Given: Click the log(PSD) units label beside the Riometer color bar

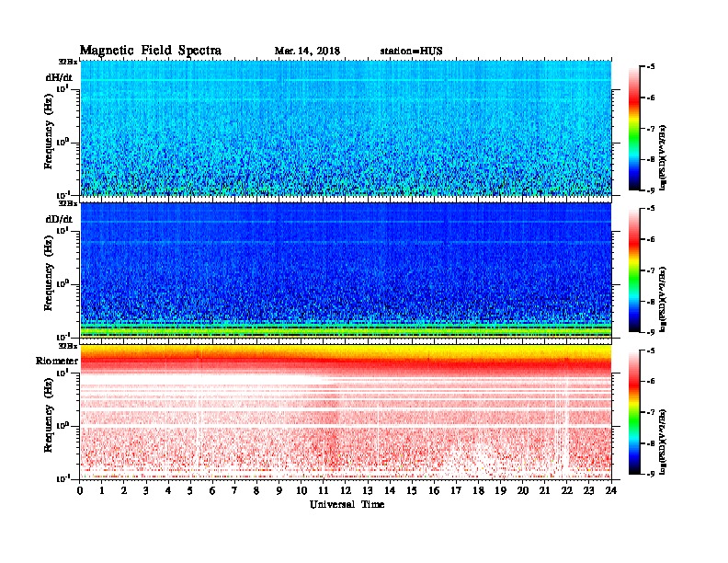Looking at the screenshot, I should point(663,442).
